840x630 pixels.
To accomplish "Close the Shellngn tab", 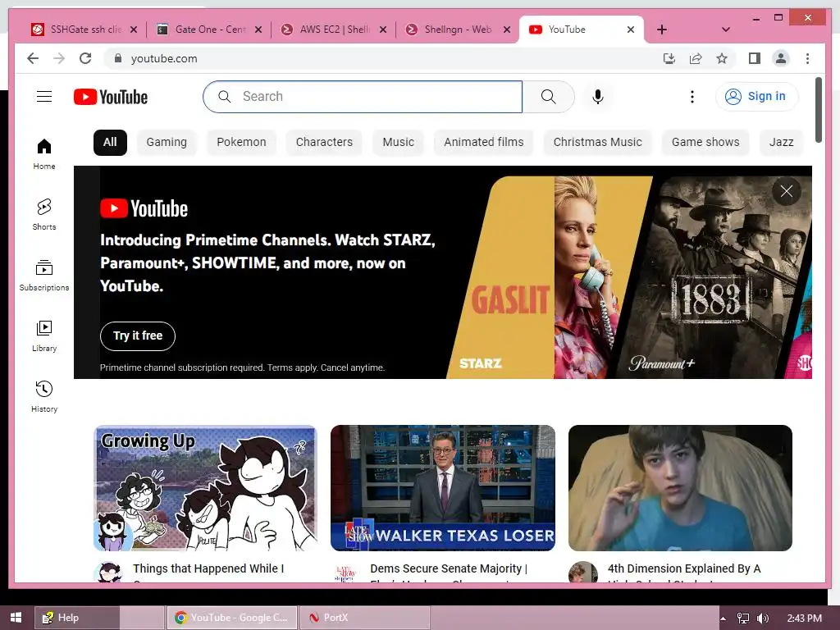I will tap(507, 30).
